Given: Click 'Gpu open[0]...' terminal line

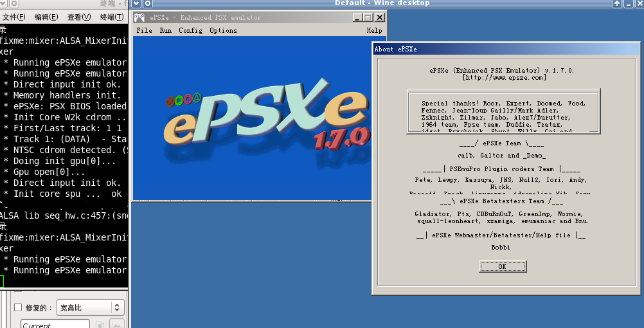Looking at the screenshot, I should [x=43, y=172].
